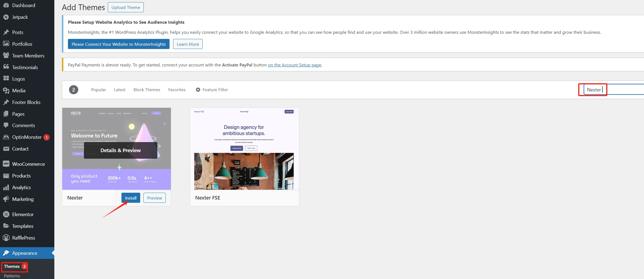Viewport: 644px width, 279px height.
Task: Open Details & Preview overlay for Nexter
Action: (x=121, y=150)
